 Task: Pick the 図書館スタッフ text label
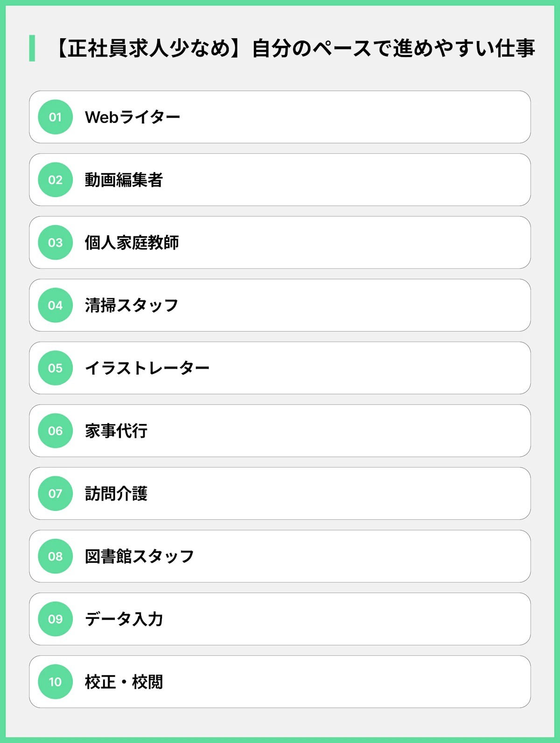pos(139,556)
